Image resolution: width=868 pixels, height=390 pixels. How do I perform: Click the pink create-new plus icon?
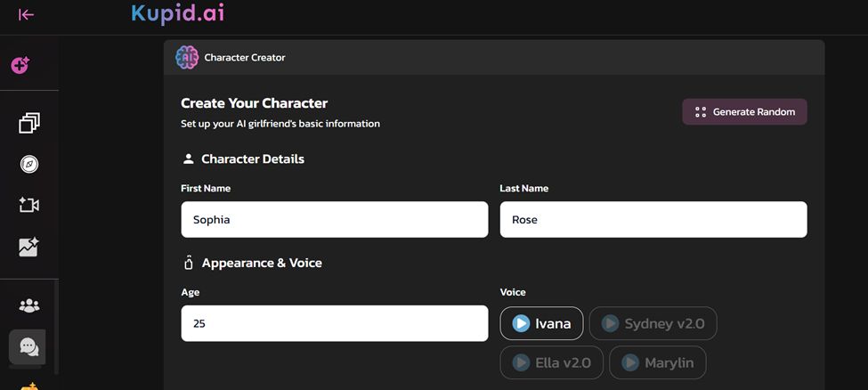tap(20, 65)
